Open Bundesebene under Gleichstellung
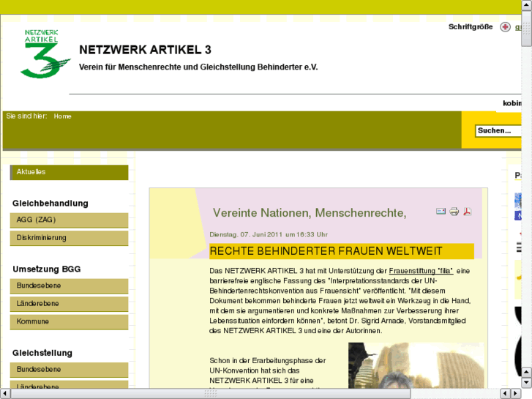The image size is (532, 399). 70,370
